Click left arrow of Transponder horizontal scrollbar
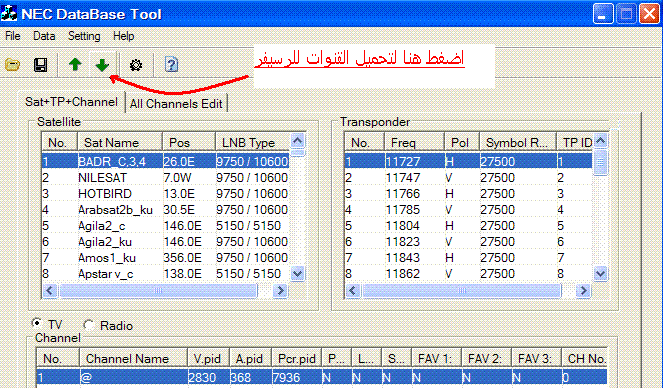Image resolution: width=664 pixels, height=390 pixels. (x=353, y=290)
